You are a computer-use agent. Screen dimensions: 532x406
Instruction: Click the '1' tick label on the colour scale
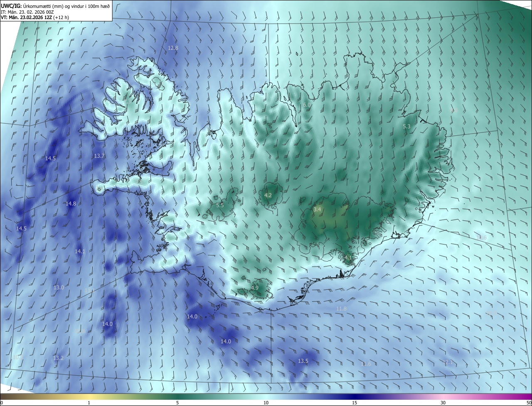[89, 403]
